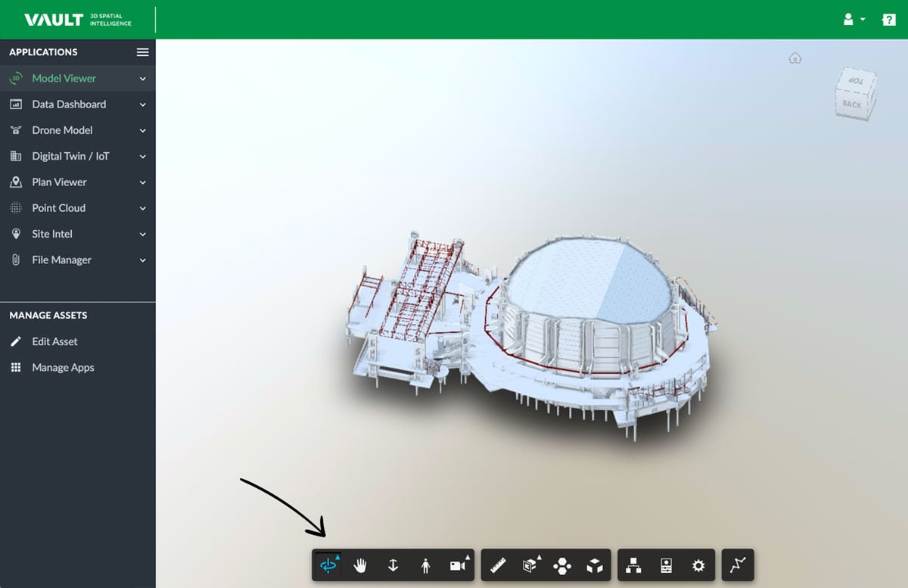Screen dimensions: 908x588
Task: Open the user account dropdown
Action: (x=854, y=20)
